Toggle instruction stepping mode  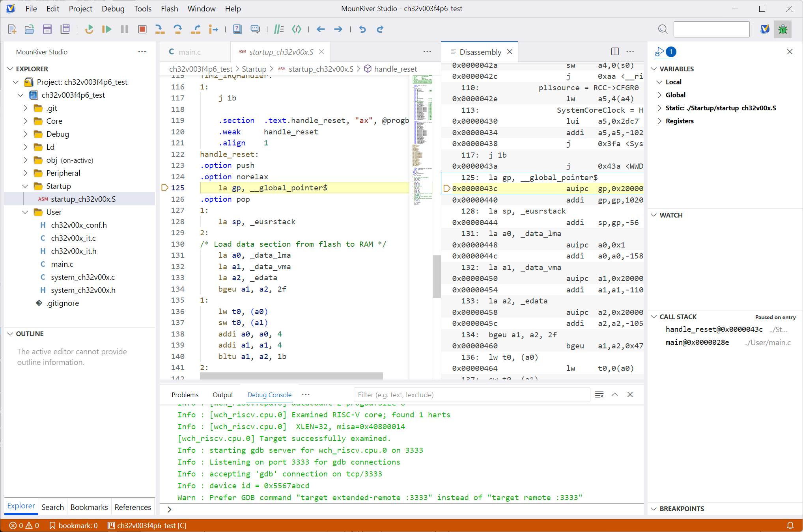pos(213,29)
